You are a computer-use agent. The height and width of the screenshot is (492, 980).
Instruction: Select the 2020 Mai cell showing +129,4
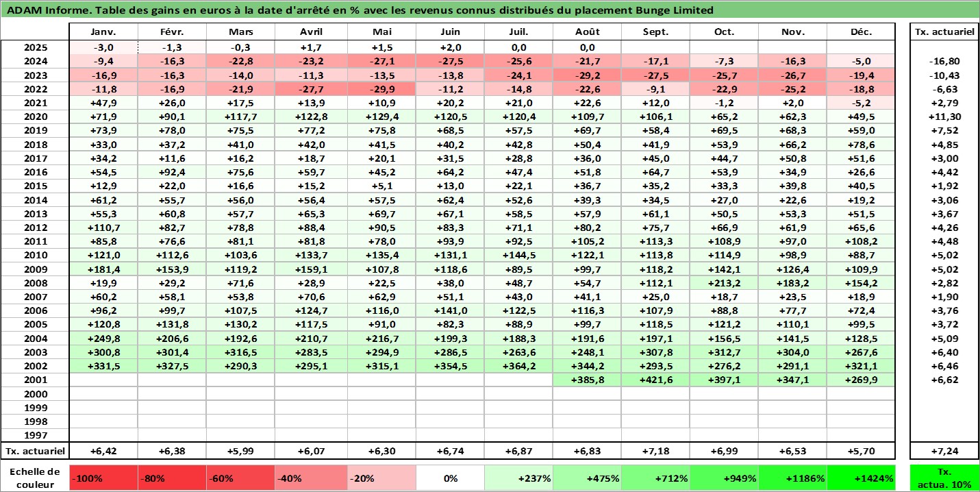click(x=381, y=116)
